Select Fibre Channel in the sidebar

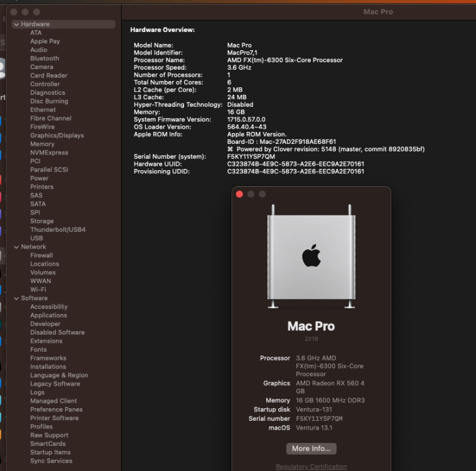51,118
